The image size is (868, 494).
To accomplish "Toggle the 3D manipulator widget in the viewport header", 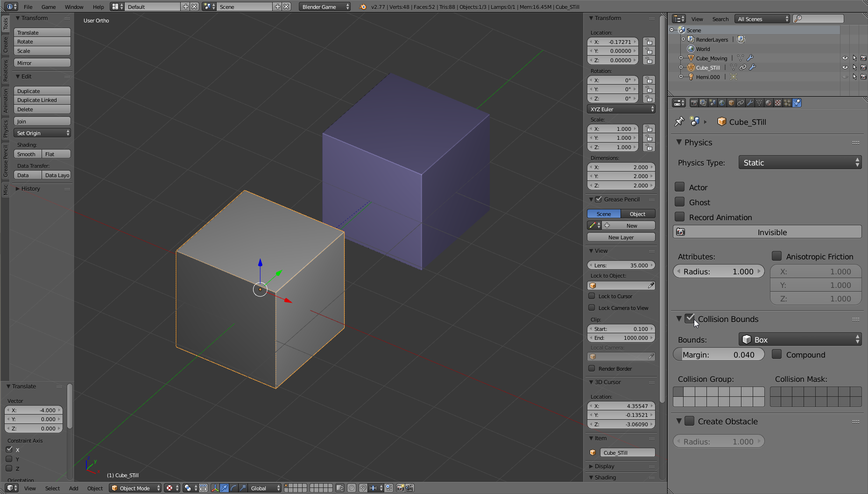I will [x=215, y=488].
